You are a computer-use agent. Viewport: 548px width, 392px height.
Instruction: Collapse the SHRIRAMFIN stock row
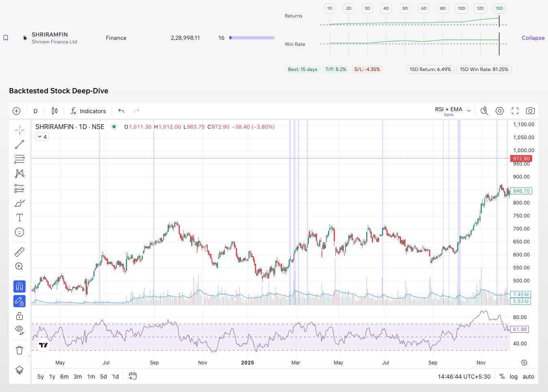pyautogui.click(x=533, y=38)
